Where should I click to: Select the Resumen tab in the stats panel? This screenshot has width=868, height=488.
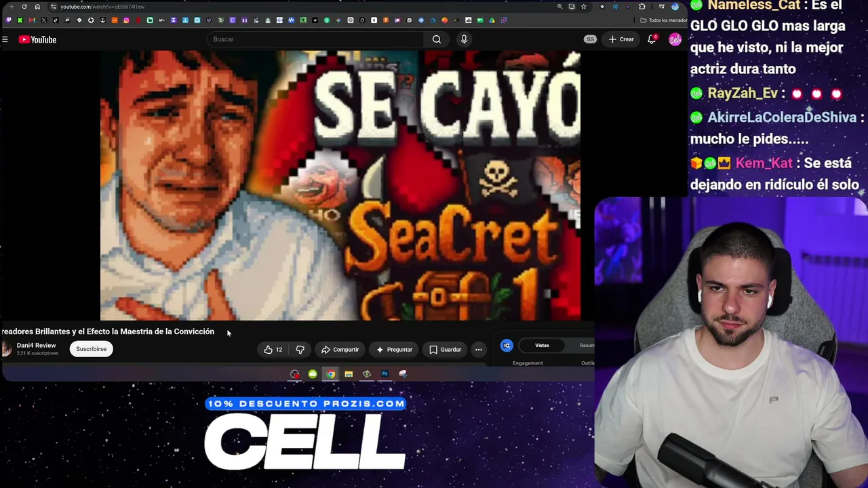[x=587, y=346]
